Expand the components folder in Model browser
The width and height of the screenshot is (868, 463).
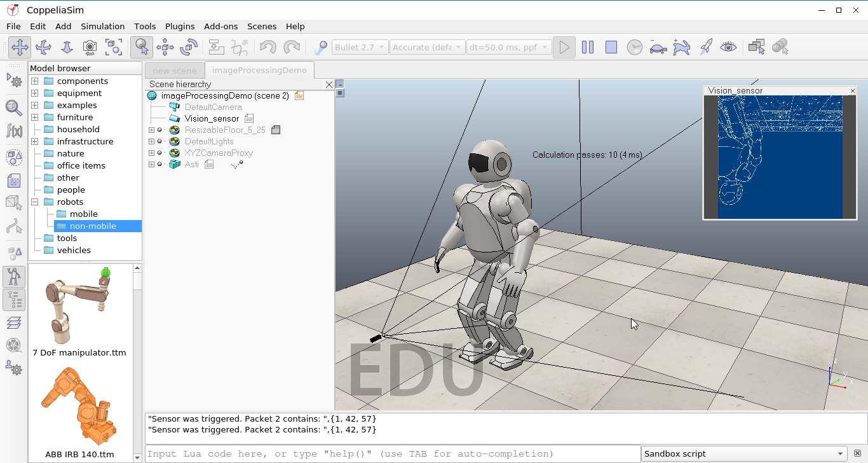coord(35,81)
